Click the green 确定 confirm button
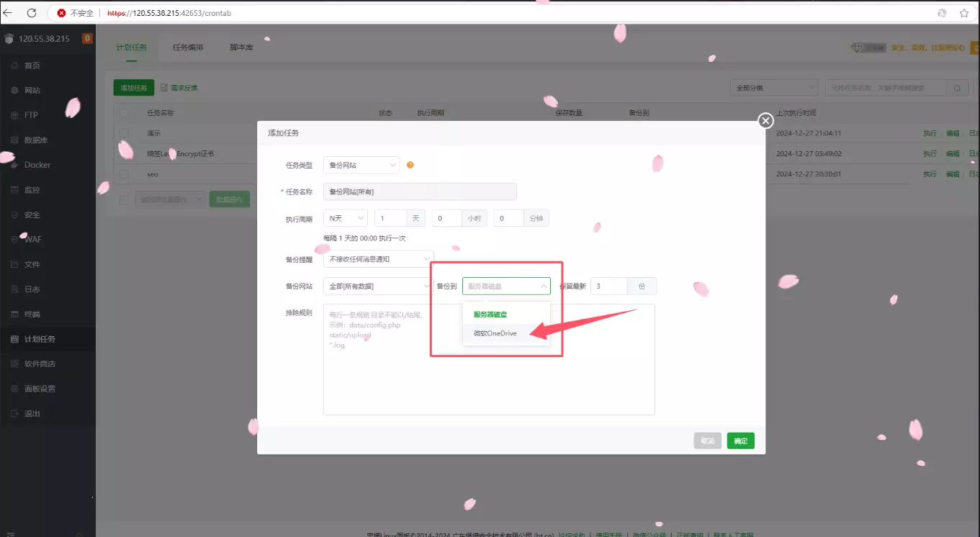Screen dimensions: 980x537 (740, 440)
